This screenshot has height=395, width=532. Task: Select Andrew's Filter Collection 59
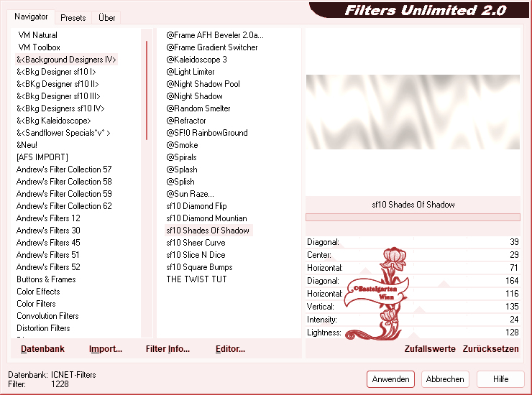(x=64, y=194)
